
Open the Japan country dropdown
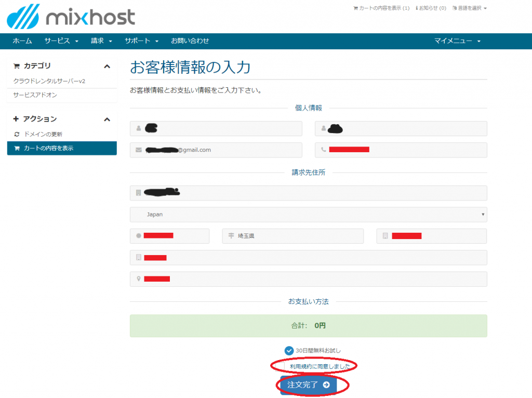pyautogui.click(x=308, y=214)
